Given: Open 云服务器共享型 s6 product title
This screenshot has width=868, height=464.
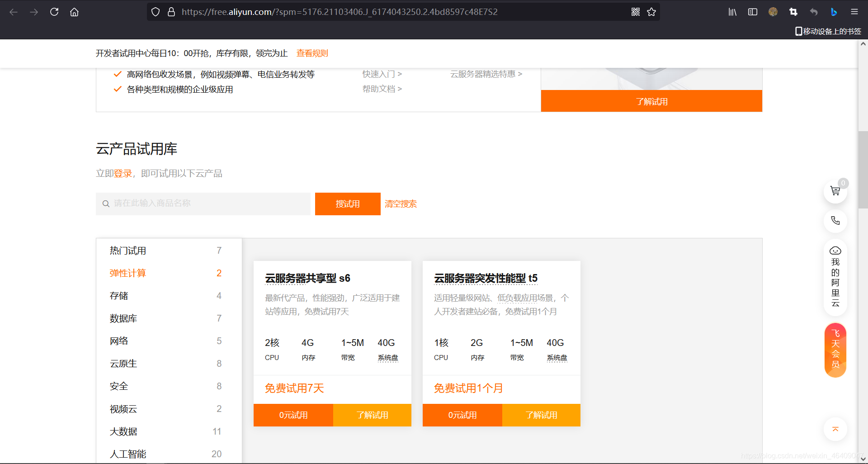Looking at the screenshot, I should (x=307, y=278).
